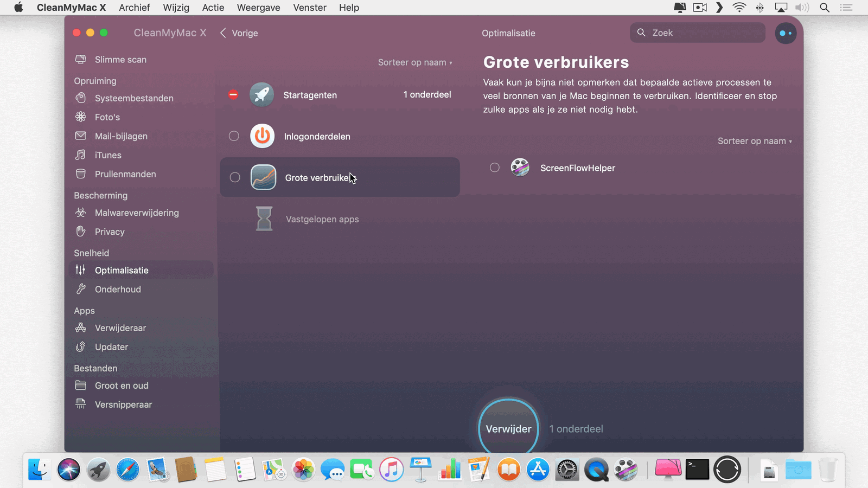Click the ScreenFlowHelper process name
This screenshot has height=488, width=868.
click(x=578, y=168)
